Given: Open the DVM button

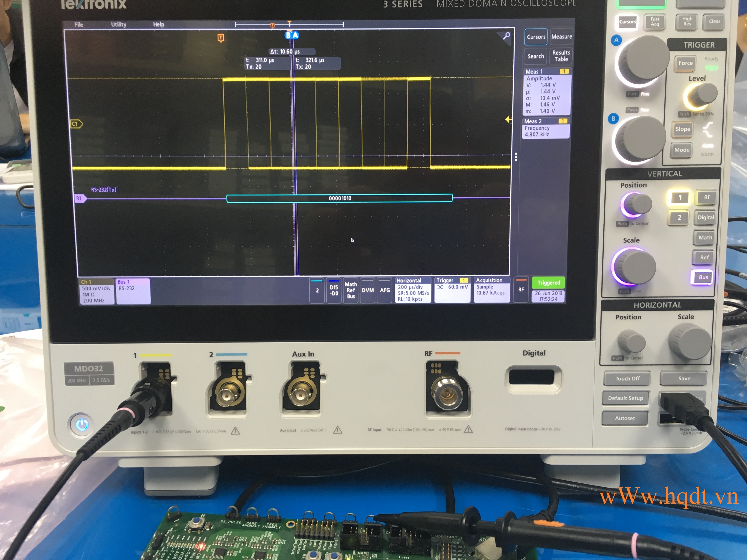Looking at the screenshot, I should pos(368,290).
